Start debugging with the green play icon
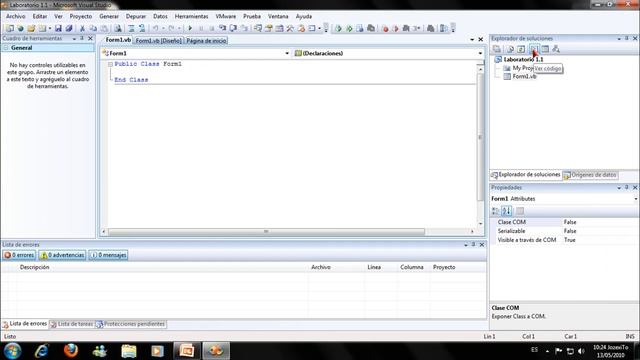The width and height of the screenshot is (640, 360). [x=190, y=28]
